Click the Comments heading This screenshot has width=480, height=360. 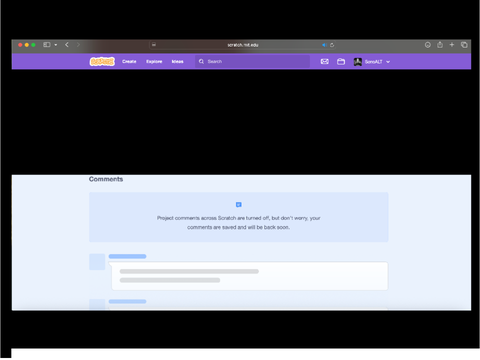coord(106,179)
